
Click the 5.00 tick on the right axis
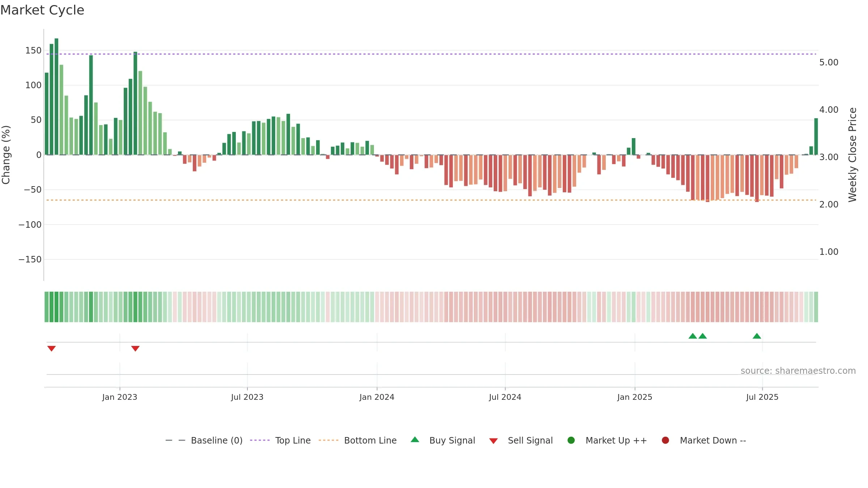[x=829, y=63]
